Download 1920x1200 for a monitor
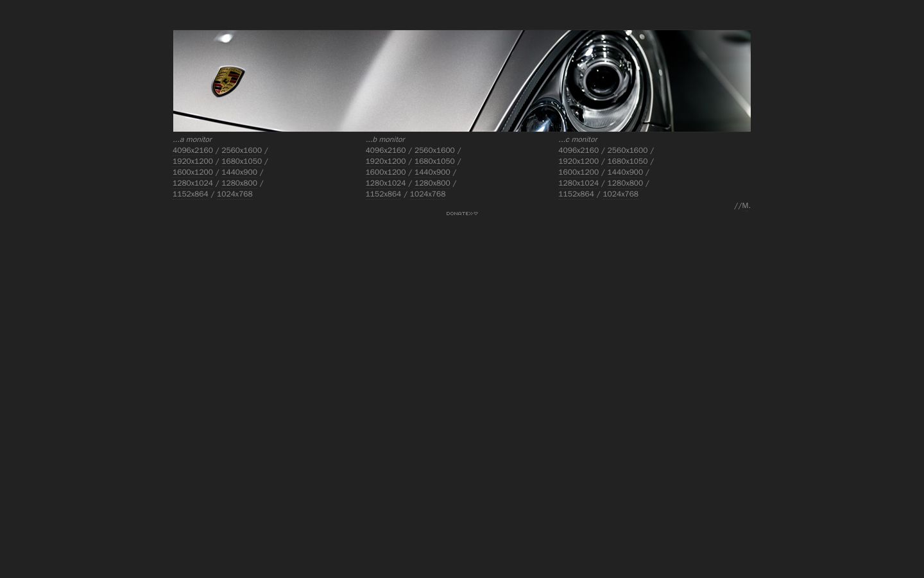The width and height of the screenshot is (924, 578). pos(193,161)
